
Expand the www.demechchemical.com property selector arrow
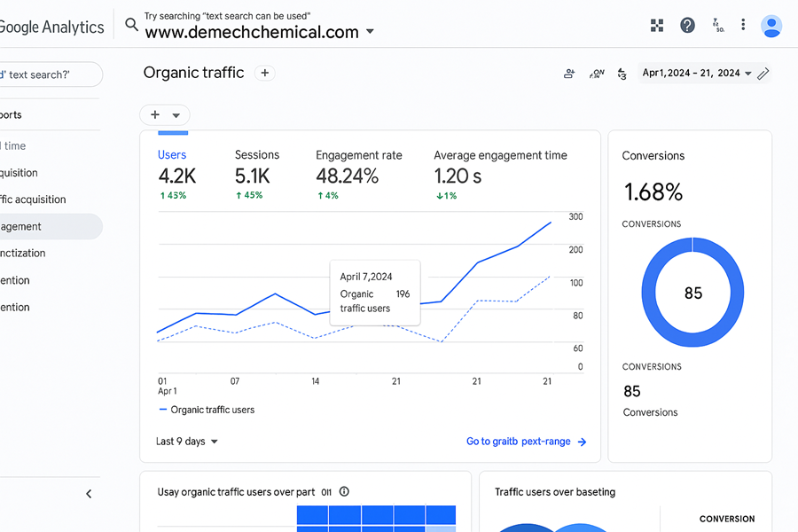[370, 32]
